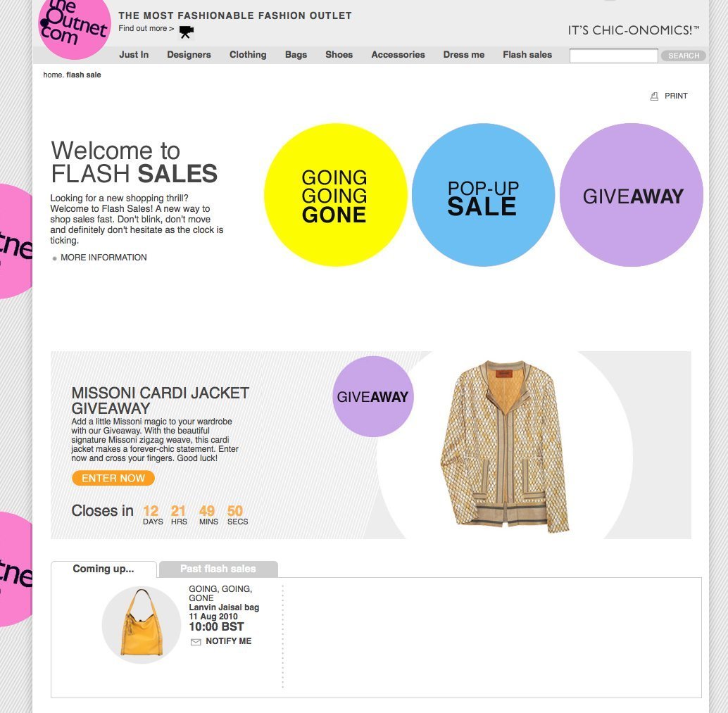Select the large purple Giveaway circle
This screenshot has height=713, width=728.
(x=632, y=195)
